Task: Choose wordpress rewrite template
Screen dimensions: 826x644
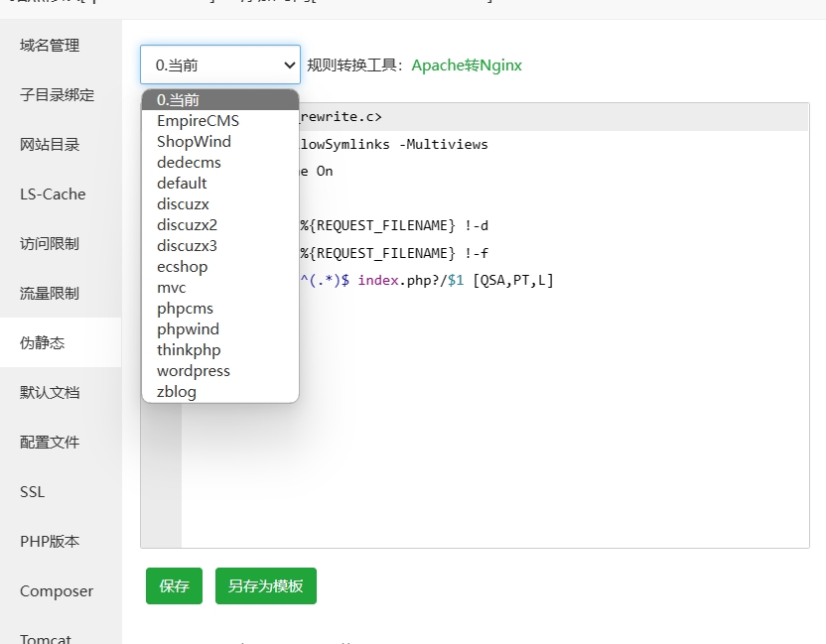Action: [x=220, y=371]
